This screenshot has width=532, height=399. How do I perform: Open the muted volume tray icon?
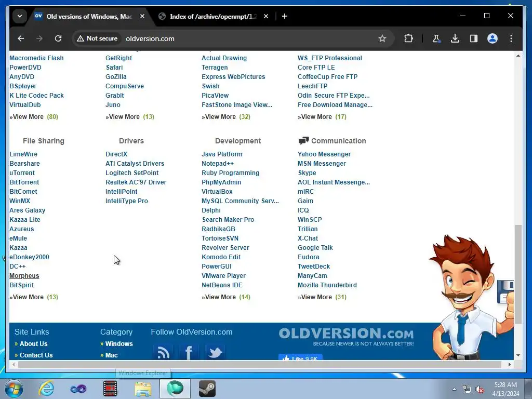click(480, 390)
